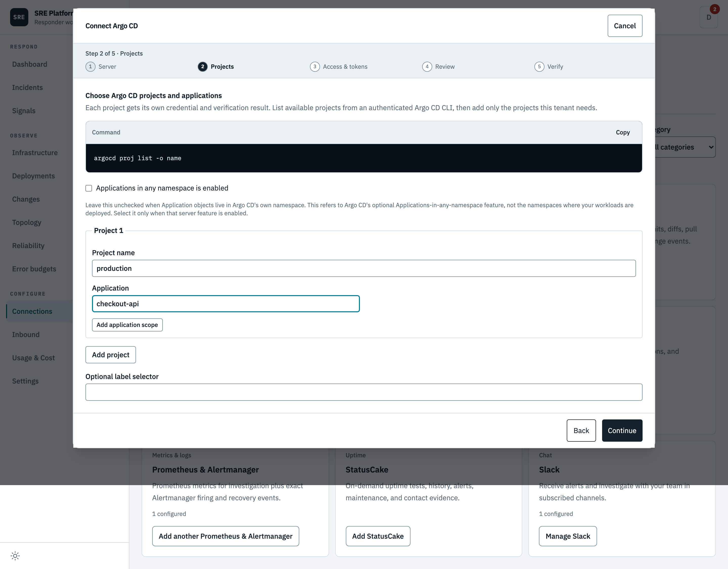
Task: Click the StatusCake card title
Action: pos(367,470)
